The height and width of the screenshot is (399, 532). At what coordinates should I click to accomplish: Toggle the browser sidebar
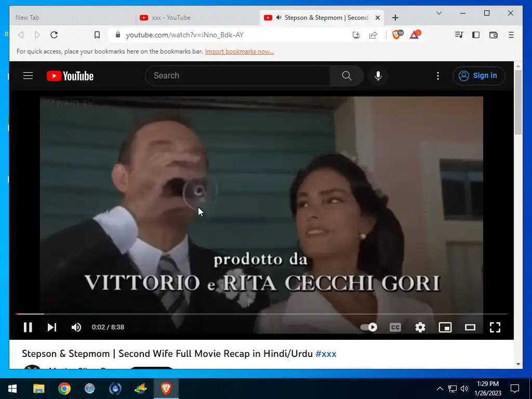pyautogui.click(x=476, y=35)
